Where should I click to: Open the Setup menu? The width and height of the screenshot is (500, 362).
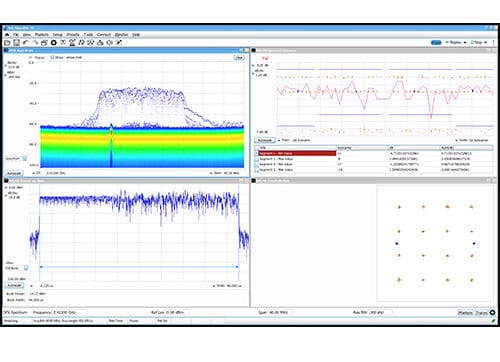(58, 35)
